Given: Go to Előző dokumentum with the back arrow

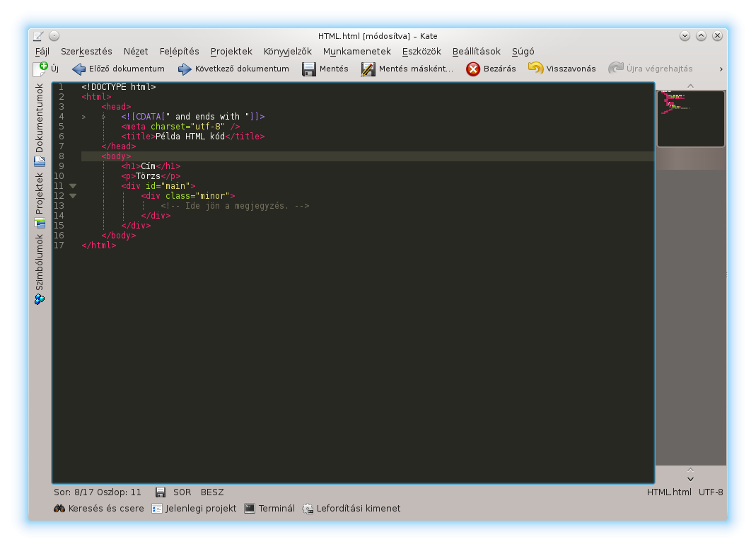Looking at the screenshot, I should (78, 69).
